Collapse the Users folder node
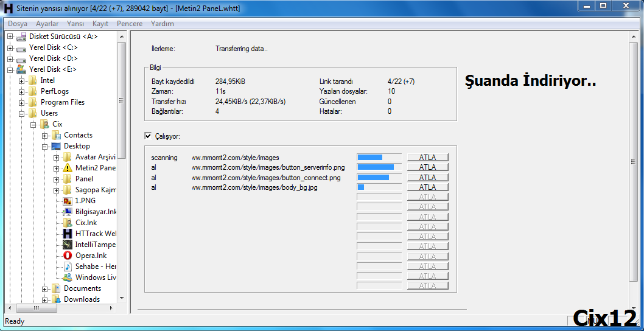This screenshot has width=644, height=331. 21,113
